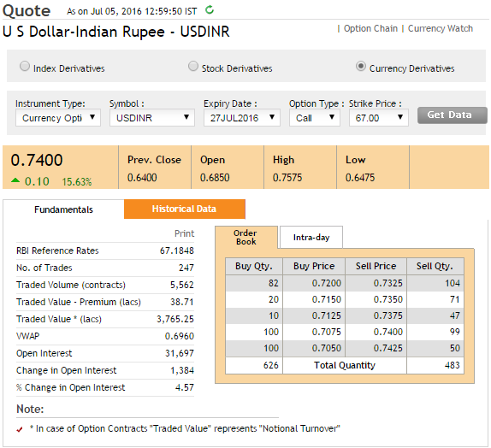Select the Order Book tab
491x448 pixels.
[x=246, y=238]
